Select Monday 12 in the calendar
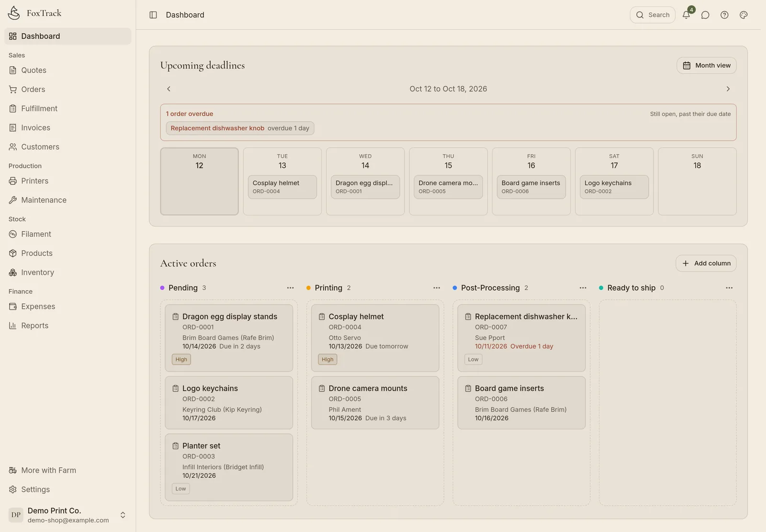Viewport: 766px width, 532px height. [199, 181]
